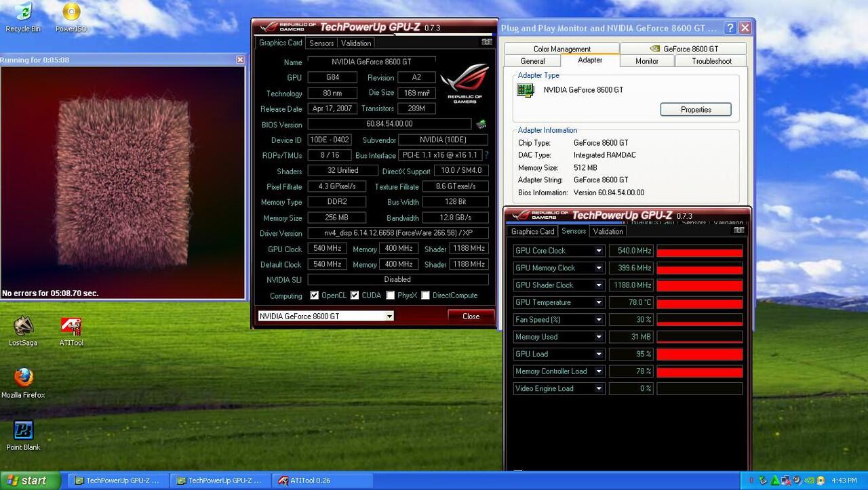Switch to Graphics Card tab in GPU-Z Sensors window
Image resolution: width=868 pixels, height=490 pixels.
(532, 231)
